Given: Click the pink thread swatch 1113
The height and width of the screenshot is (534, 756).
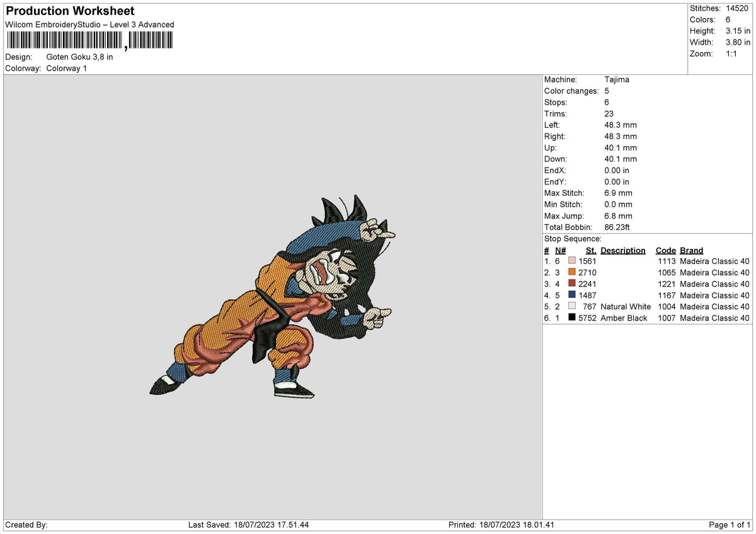Looking at the screenshot, I should 572,261.
